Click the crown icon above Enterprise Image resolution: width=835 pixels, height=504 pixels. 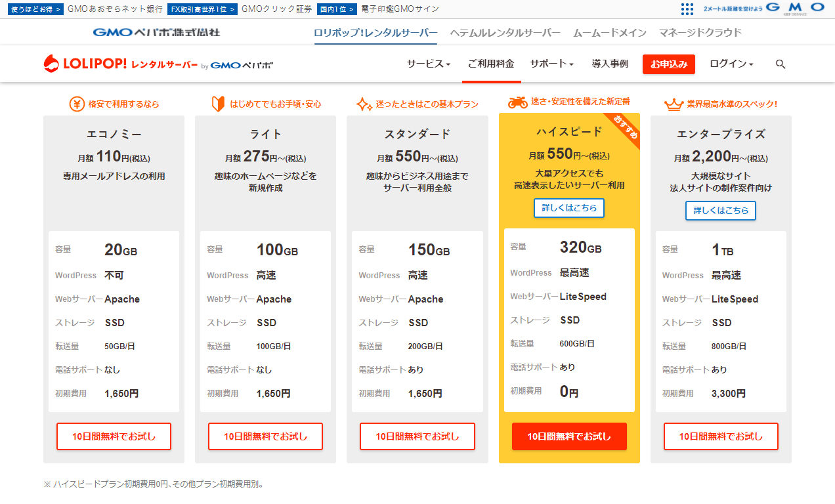(x=674, y=104)
